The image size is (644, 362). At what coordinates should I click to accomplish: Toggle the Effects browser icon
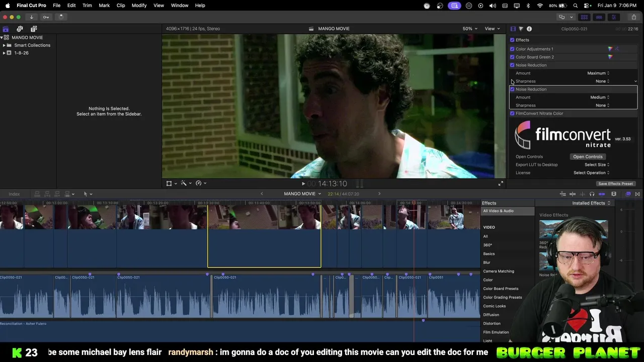(628, 194)
